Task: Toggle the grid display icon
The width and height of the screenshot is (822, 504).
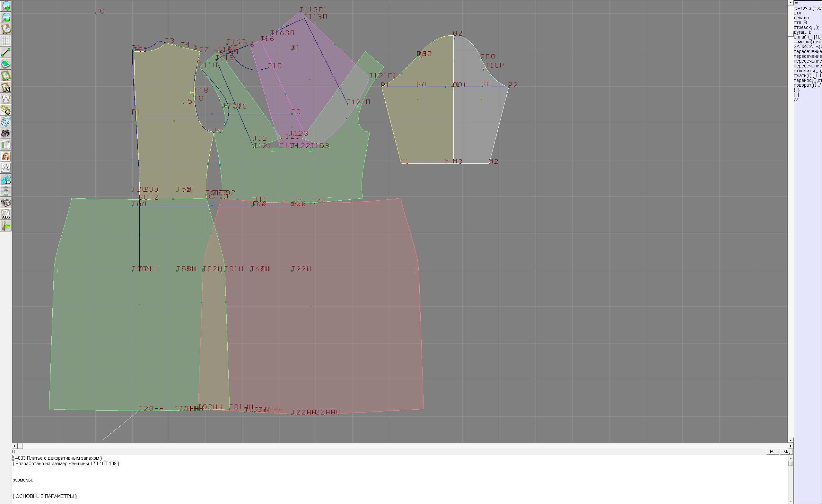Action: (x=6, y=41)
